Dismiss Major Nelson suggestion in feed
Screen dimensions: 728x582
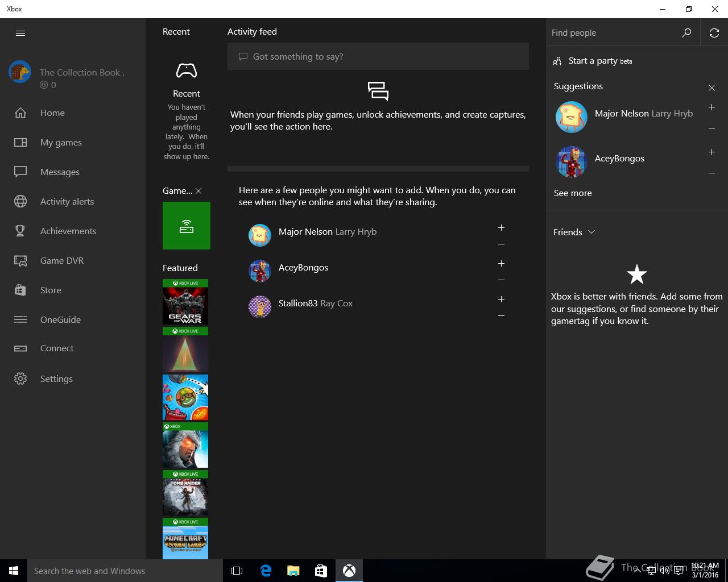(x=501, y=244)
